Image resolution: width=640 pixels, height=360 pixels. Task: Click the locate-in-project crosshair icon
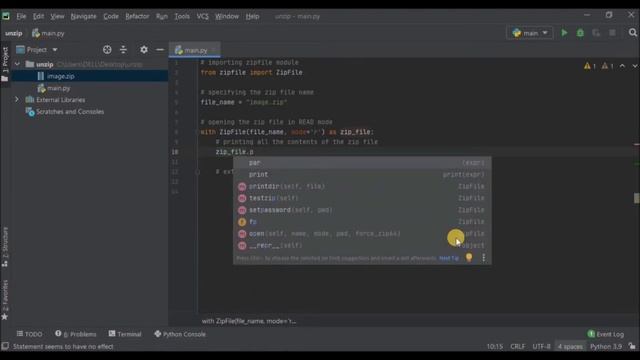(107, 49)
